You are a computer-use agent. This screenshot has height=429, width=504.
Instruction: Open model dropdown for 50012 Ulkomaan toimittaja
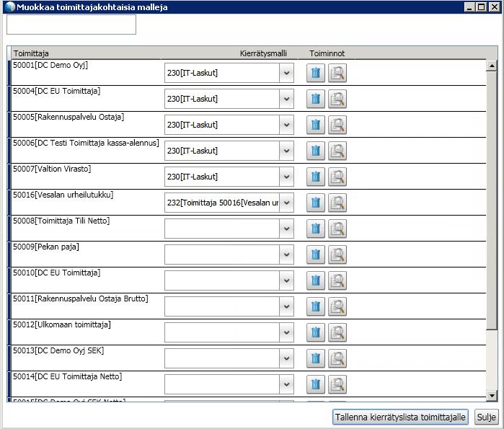coord(286,332)
